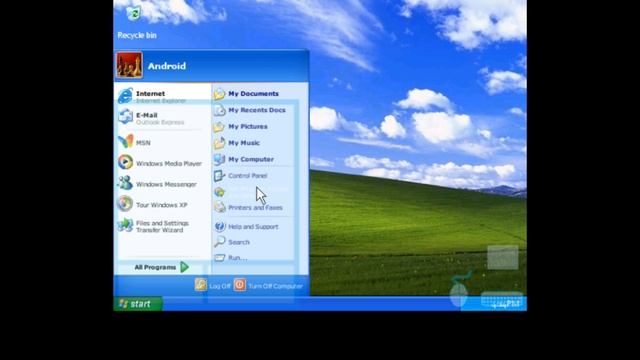Tap the on-screen keyboard overlay icon
This screenshot has height=360, width=640.
[502, 301]
